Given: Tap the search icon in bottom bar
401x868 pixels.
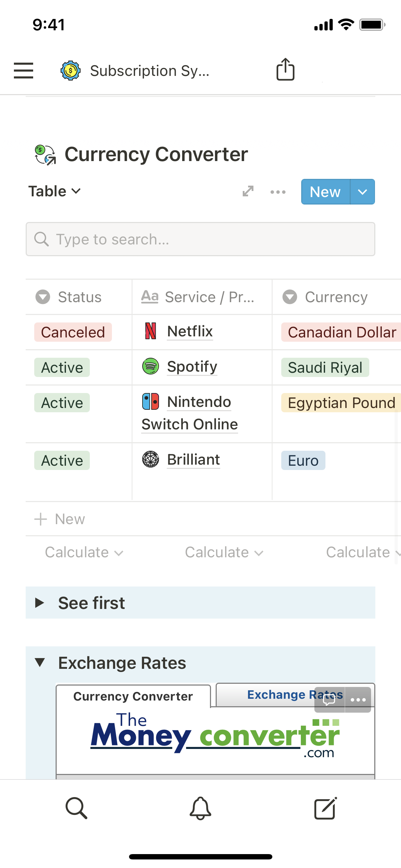Looking at the screenshot, I should [76, 808].
